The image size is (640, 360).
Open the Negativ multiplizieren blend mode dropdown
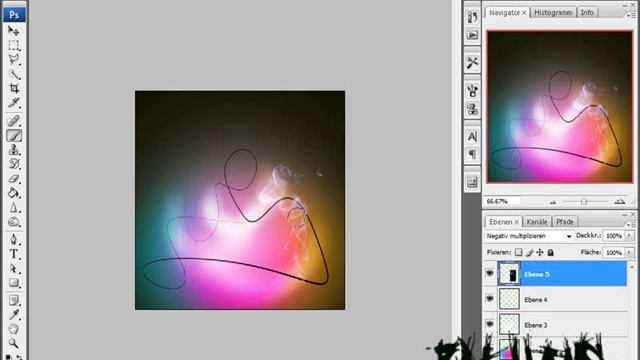pos(529,236)
